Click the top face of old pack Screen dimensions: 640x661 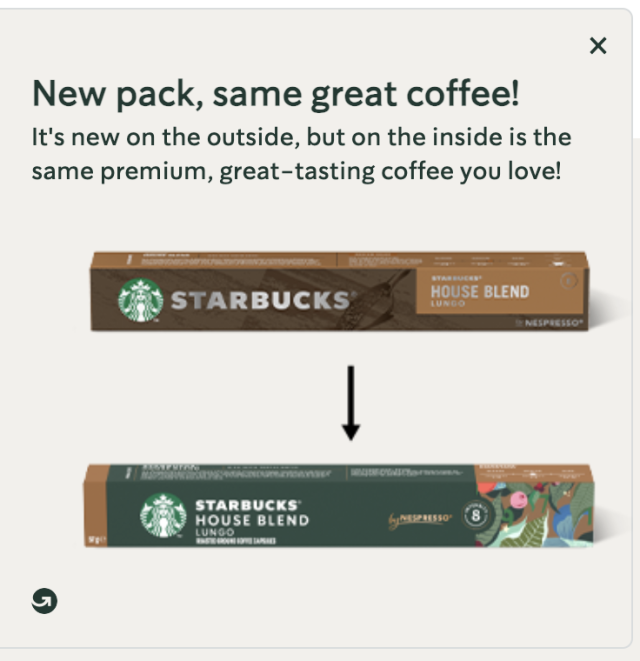(340, 260)
